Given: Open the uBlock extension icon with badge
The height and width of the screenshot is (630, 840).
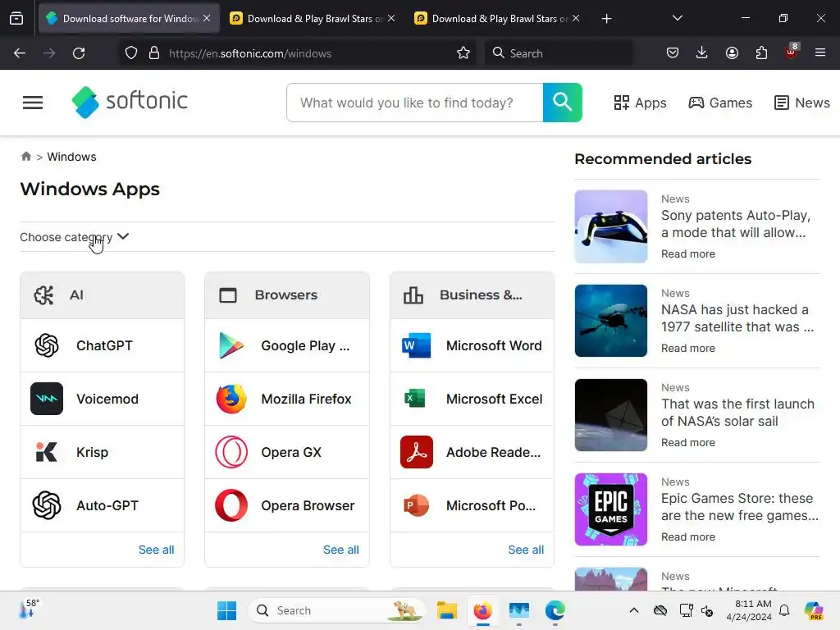Looking at the screenshot, I should (x=792, y=51).
